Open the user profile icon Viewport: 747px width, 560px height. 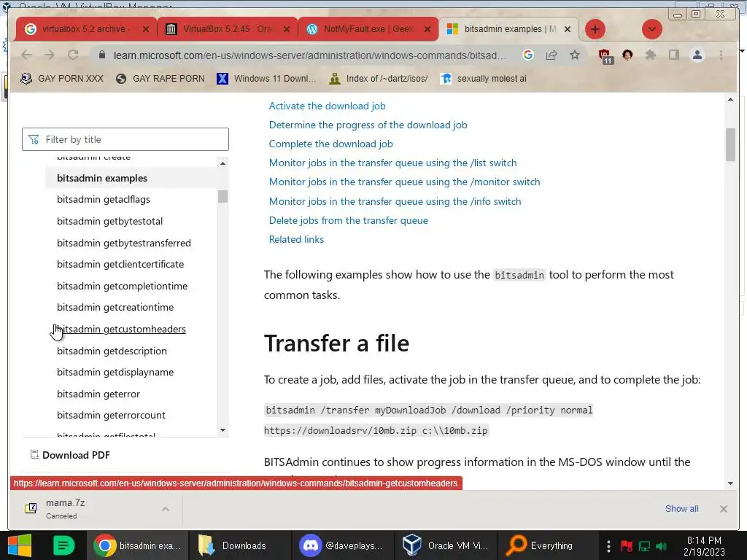coord(697,55)
